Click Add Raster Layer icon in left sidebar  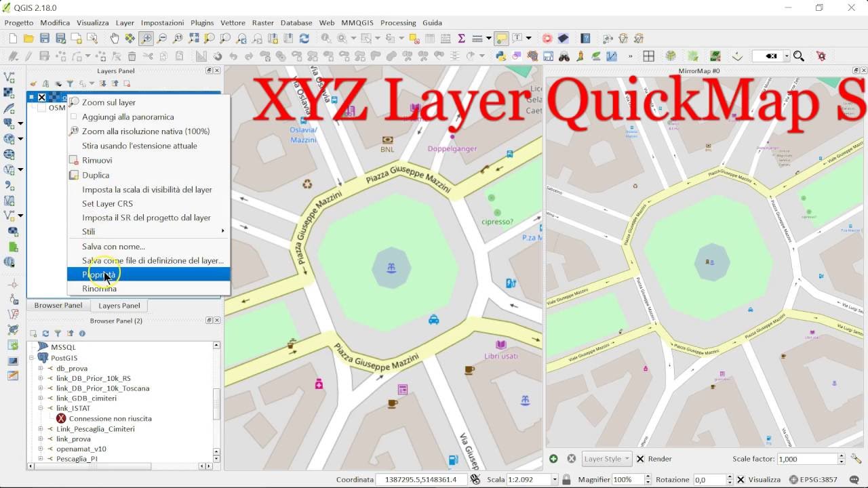(9, 93)
